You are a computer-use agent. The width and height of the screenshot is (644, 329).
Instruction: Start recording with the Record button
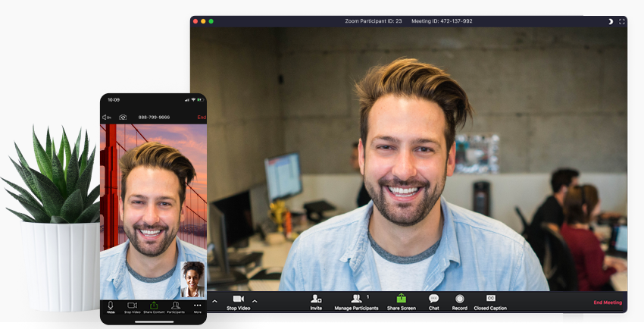pyautogui.click(x=459, y=299)
